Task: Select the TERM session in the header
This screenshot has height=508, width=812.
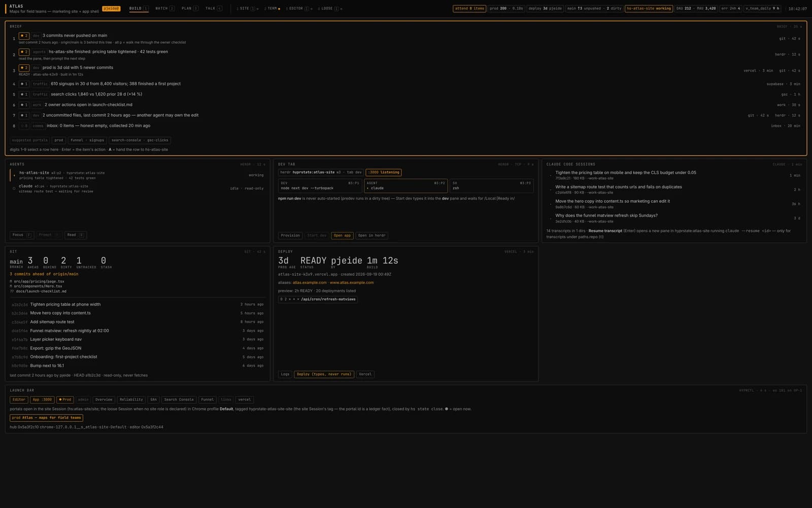Action: point(272,9)
